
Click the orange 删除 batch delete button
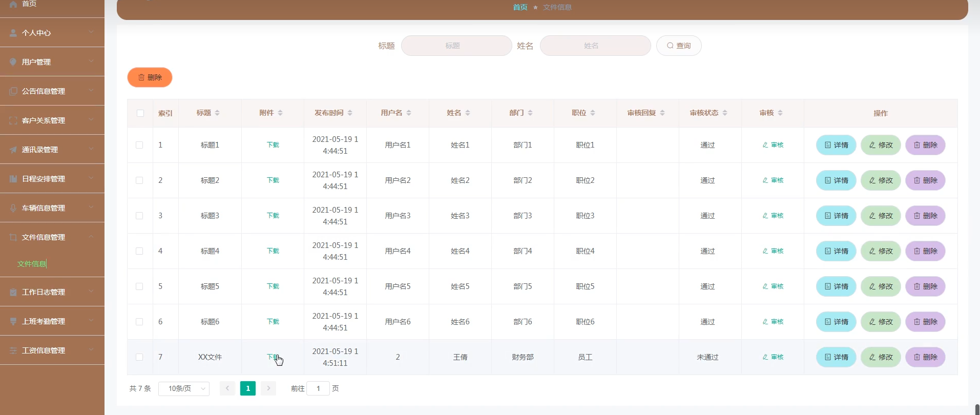[x=150, y=77]
